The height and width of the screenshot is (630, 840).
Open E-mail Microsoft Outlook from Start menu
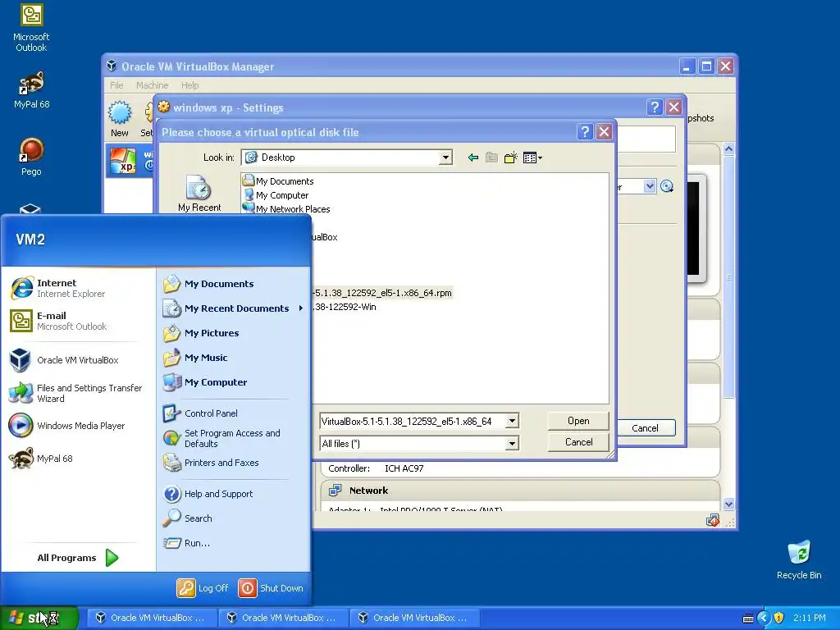(x=71, y=321)
